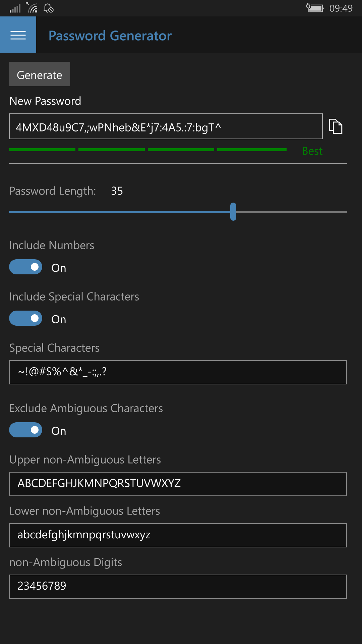
Task: Click the slider track past thumb
Action: click(x=292, y=212)
